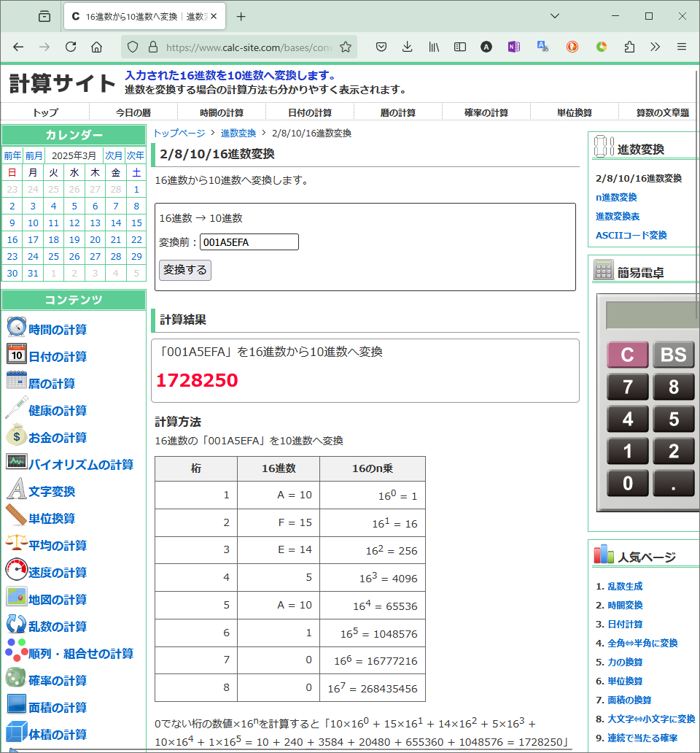Open the downloads arrow icon
This screenshot has height=753, width=700.
(x=408, y=47)
